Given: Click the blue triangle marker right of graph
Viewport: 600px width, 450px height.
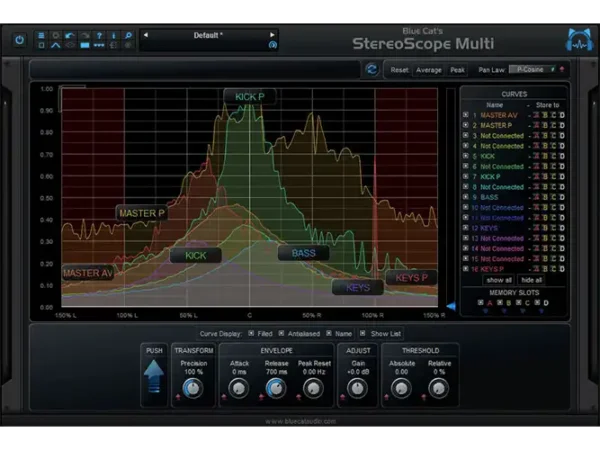Looking at the screenshot, I should 451,306.
